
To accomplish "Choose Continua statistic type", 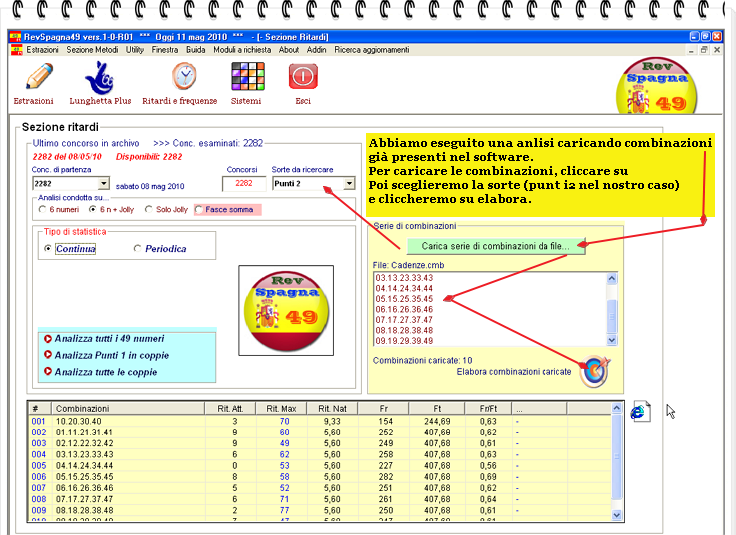I will coord(47,248).
